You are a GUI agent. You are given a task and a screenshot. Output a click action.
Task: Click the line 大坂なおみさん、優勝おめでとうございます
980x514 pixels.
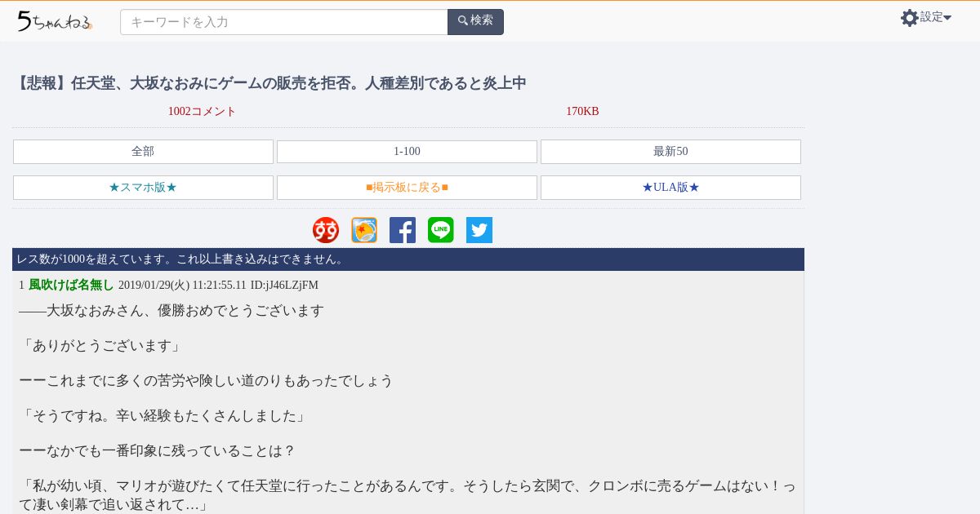[185, 311]
